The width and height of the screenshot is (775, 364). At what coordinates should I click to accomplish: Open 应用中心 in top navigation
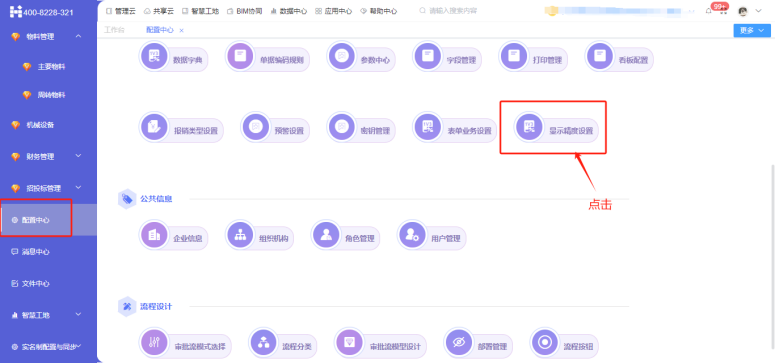click(334, 11)
